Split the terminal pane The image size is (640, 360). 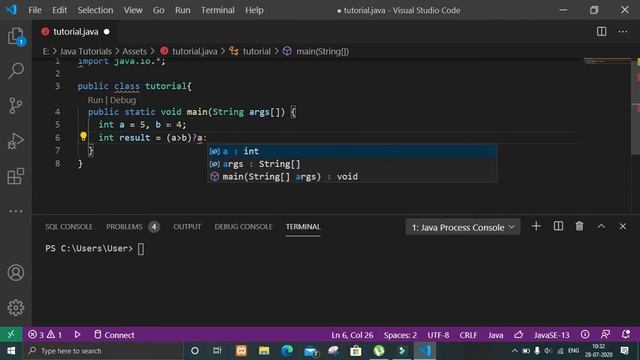[x=558, y=226]
